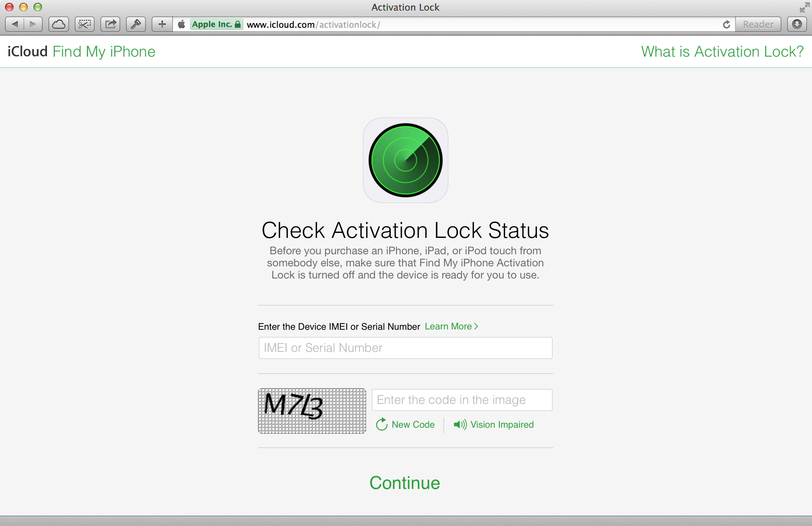Click the Vision Impaired audio option

tap(494, 425)
